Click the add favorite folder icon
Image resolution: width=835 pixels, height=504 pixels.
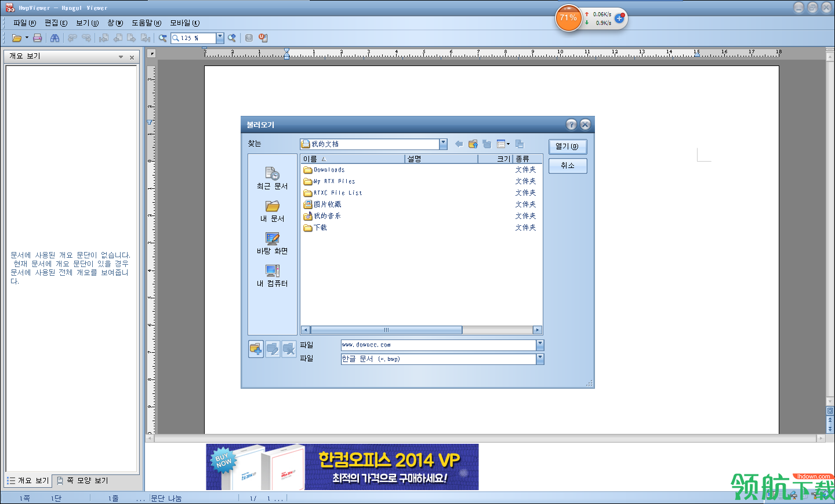tap(256, 349)
